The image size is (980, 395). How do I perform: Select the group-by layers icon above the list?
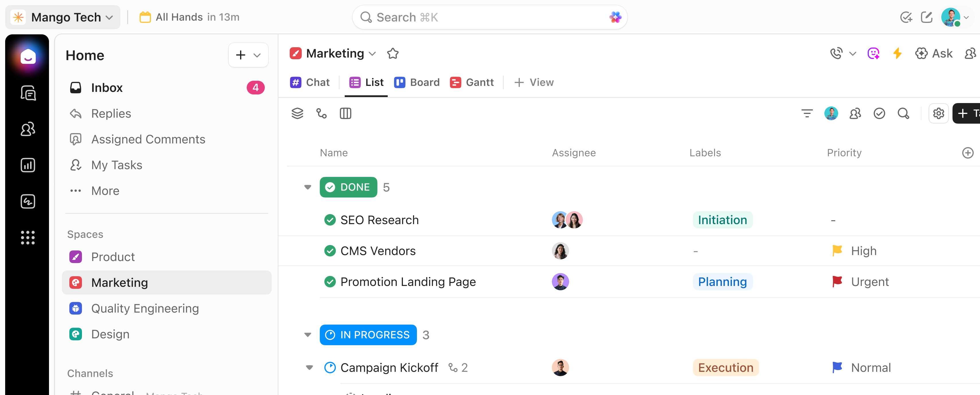tap(297, 113)
